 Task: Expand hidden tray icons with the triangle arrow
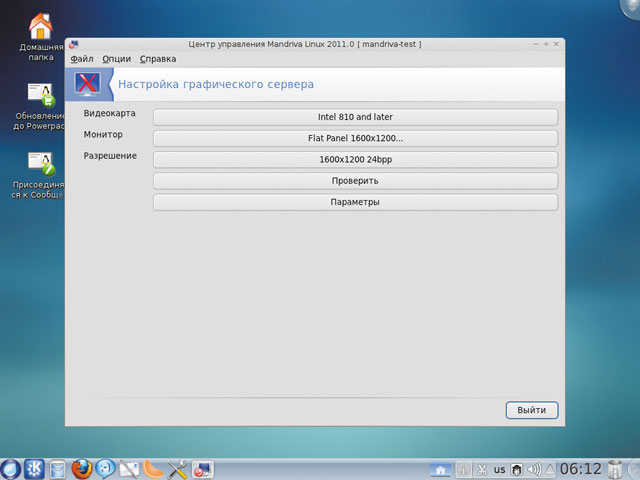[x=550, y=470]
